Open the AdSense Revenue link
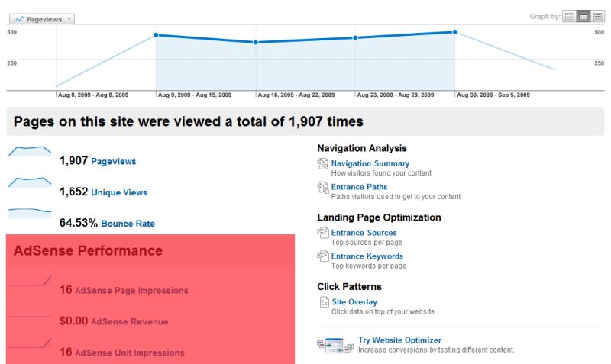Viewport: 611px width, 364px height. pos(129,322)
